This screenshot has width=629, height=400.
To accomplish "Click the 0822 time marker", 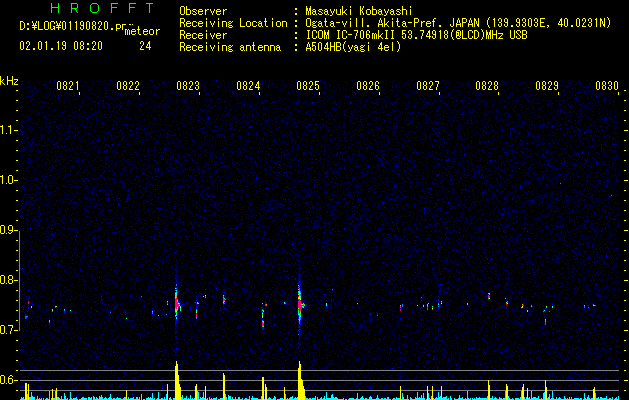I will (x=128, y=86).
